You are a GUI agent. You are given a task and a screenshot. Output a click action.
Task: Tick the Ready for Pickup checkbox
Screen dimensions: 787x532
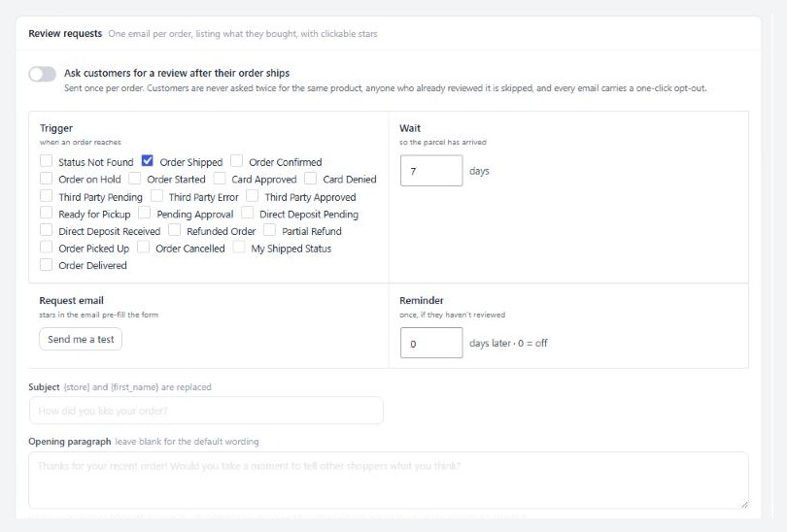[x=47, y=213]
